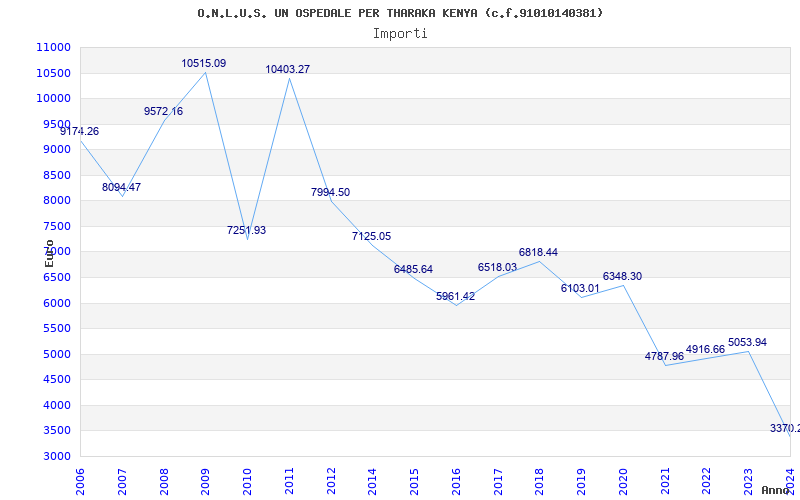The width and height of the screenshot is (800, 500).
Task: Click the y-axis tick 8000
Action: click(x=57, y=201)
